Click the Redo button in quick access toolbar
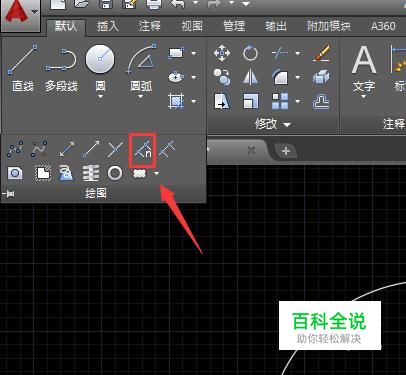The height and width of the screenshot is (375, 406). click(x=214, y=4)
